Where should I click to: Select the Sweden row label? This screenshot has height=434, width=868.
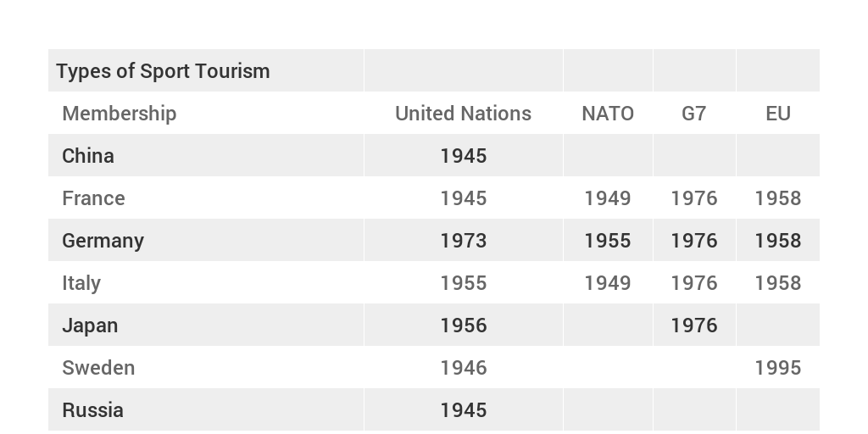(98, 368)
